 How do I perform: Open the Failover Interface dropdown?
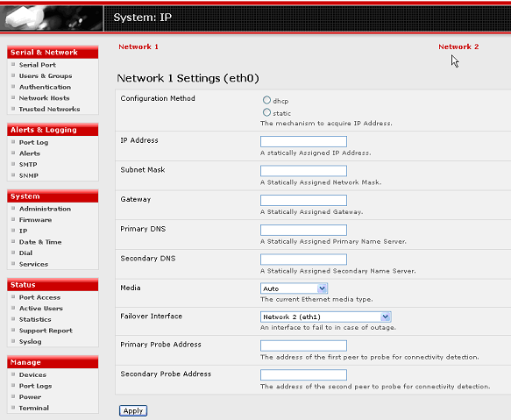point(325,317)
